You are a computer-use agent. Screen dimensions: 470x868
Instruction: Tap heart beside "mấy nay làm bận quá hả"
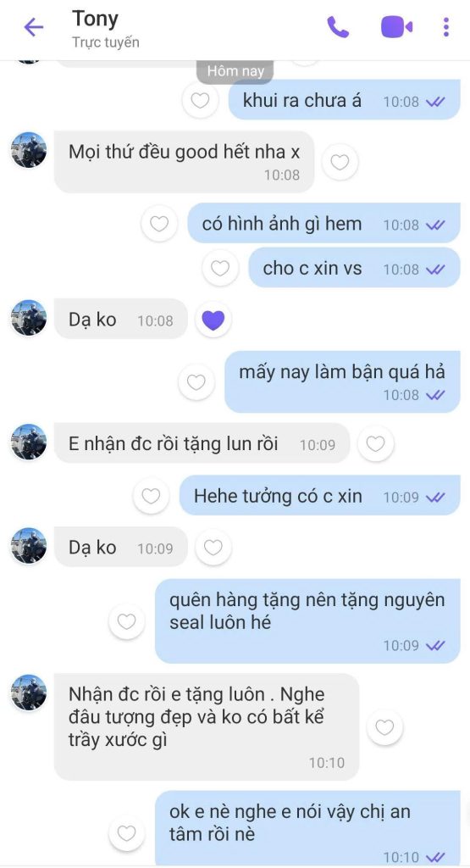(x=196, y=382)
